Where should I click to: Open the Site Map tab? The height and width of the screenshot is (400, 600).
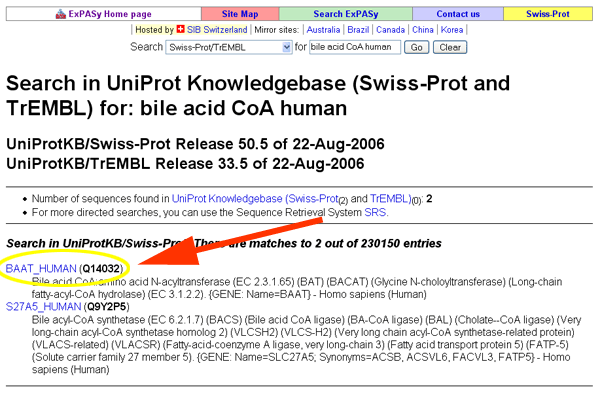tap(239, 14)
